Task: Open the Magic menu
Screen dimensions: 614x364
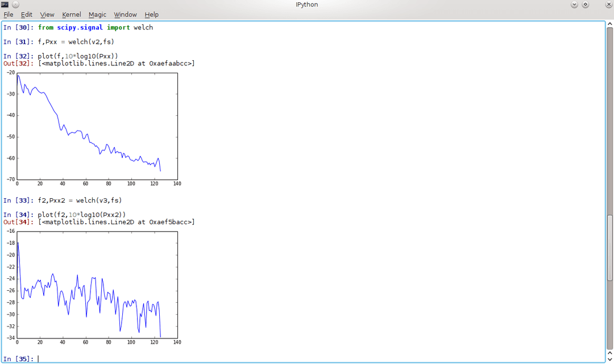Action: tap(97, 14)
